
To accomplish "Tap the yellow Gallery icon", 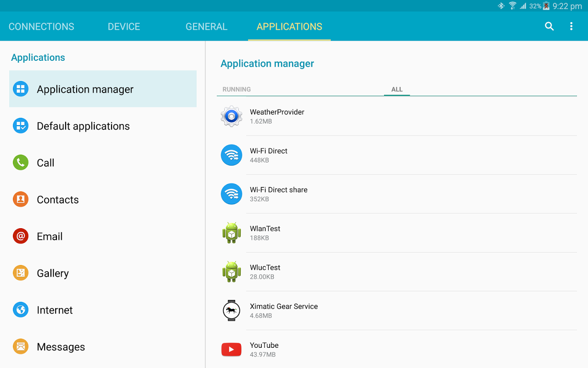I will 21,273.
